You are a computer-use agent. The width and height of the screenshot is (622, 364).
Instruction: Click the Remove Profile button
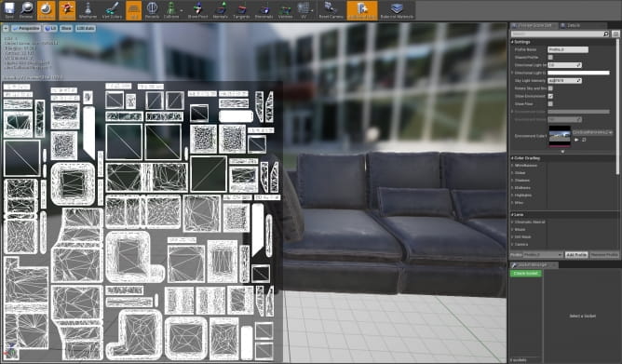pos(604,254)
